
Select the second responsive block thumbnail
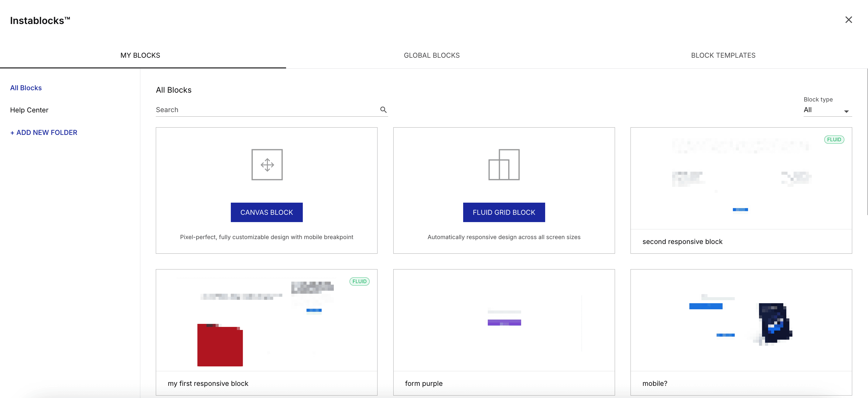click(x=741, y=179)
